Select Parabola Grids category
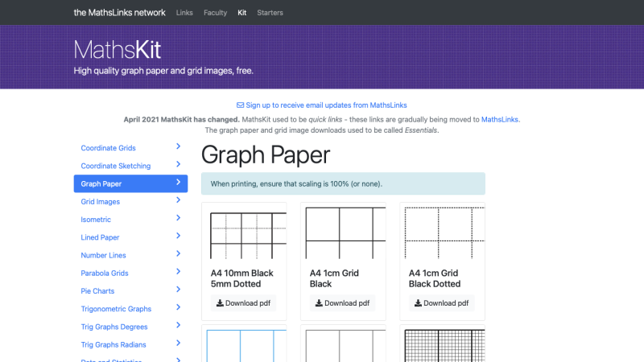This screenshot has height=362, width=644. [130, 273]
